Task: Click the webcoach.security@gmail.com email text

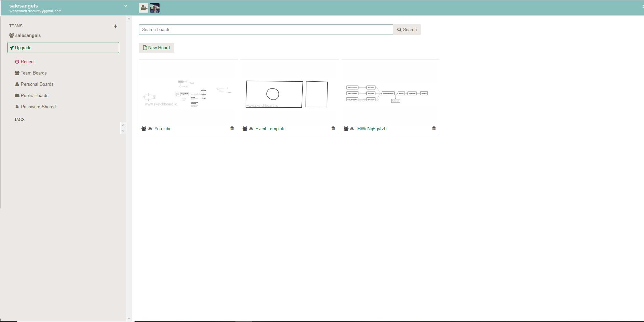Action: (x=35, y=11)
